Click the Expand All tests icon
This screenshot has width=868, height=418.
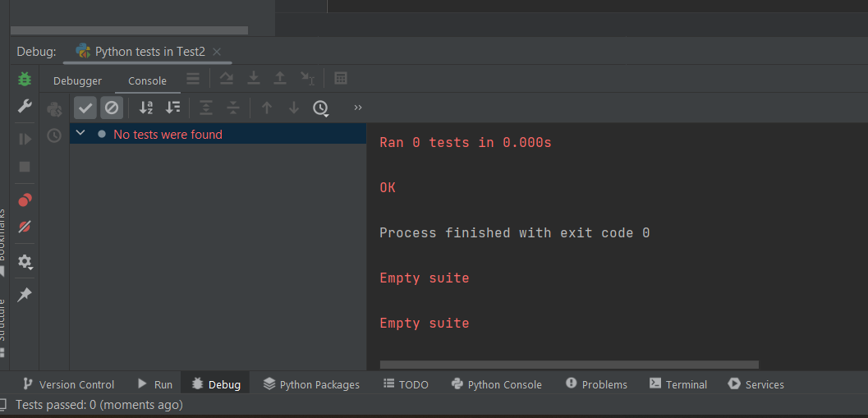click(206, 108)
